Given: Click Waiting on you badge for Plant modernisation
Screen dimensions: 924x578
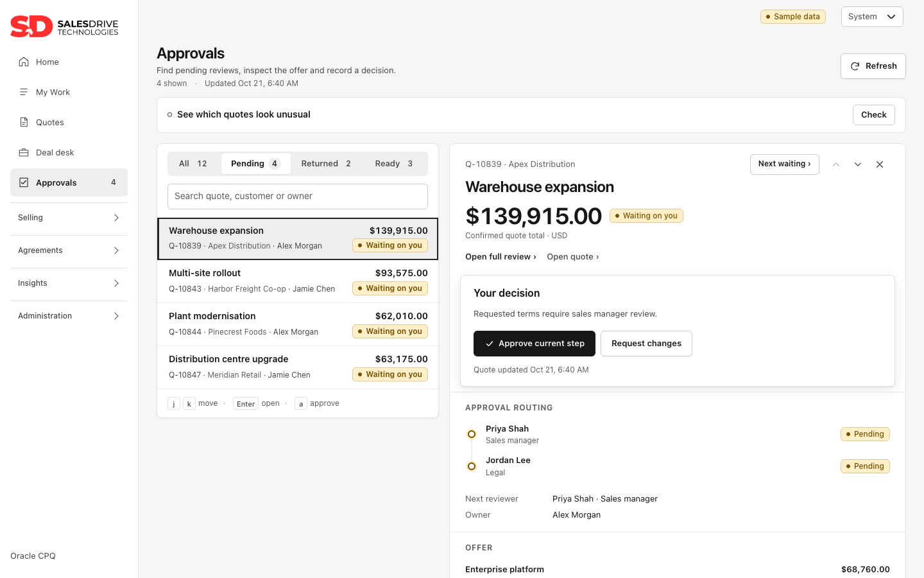Looking at the screenshot, I should point(390,331).
